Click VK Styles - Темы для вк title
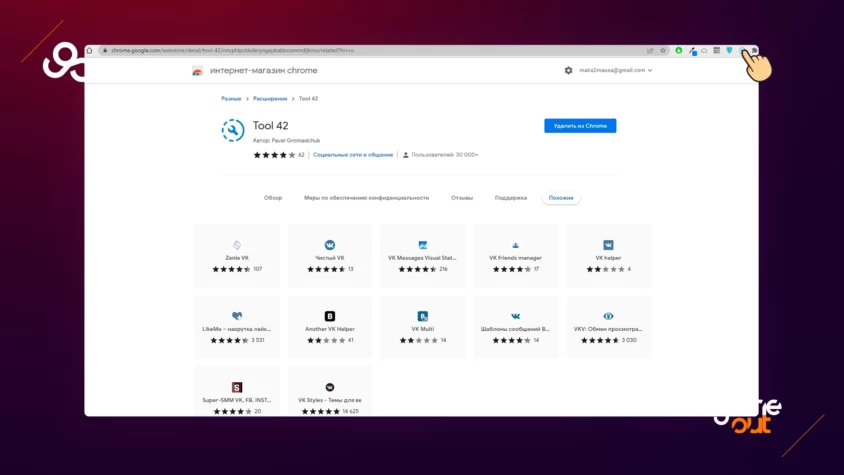Viewport: 844px width, 475px height. (330, 400)
